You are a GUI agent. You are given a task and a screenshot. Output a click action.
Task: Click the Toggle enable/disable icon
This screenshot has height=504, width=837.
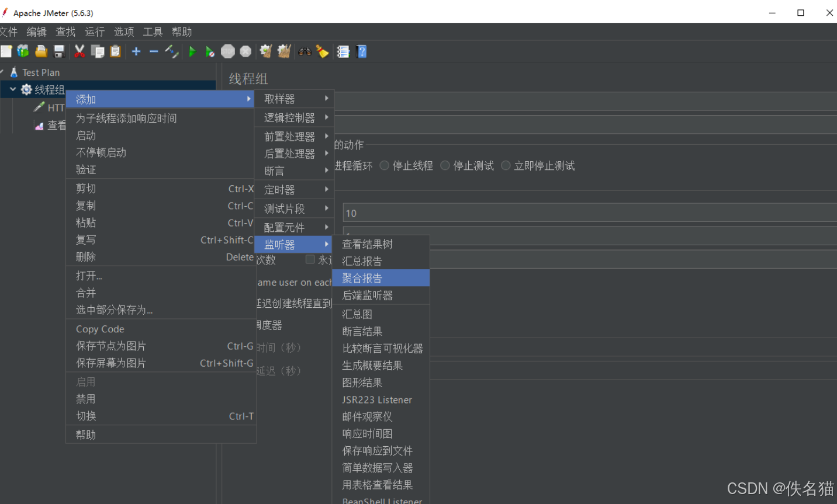click(x=172, y=51)
